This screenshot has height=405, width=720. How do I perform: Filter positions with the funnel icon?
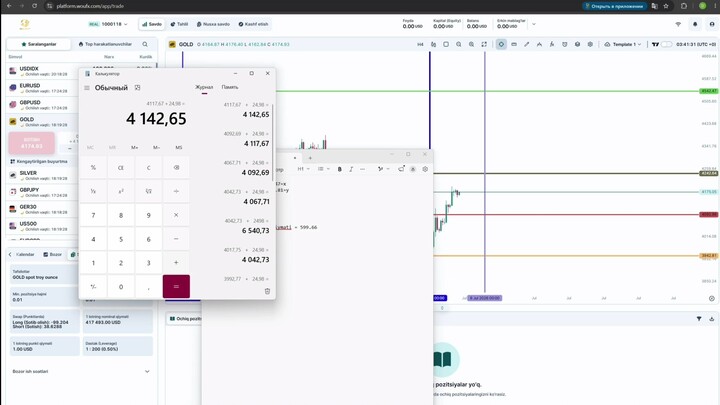pos(699,319)
